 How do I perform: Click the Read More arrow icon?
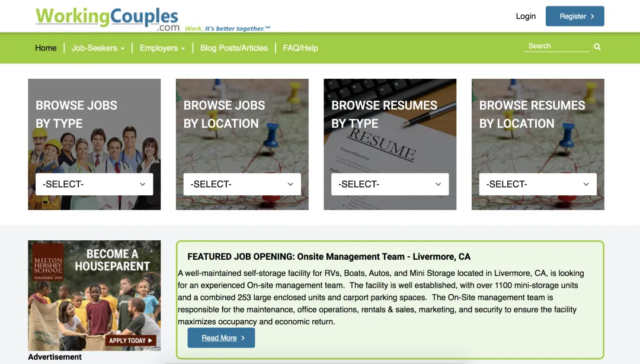tap(243, 338)
